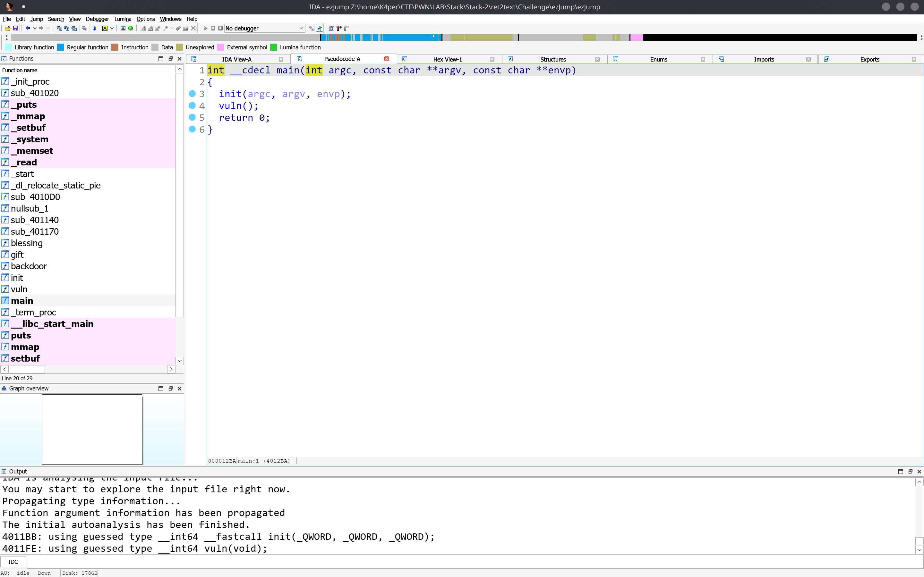Click the Open file toolbar icon

tap(8, 28)
